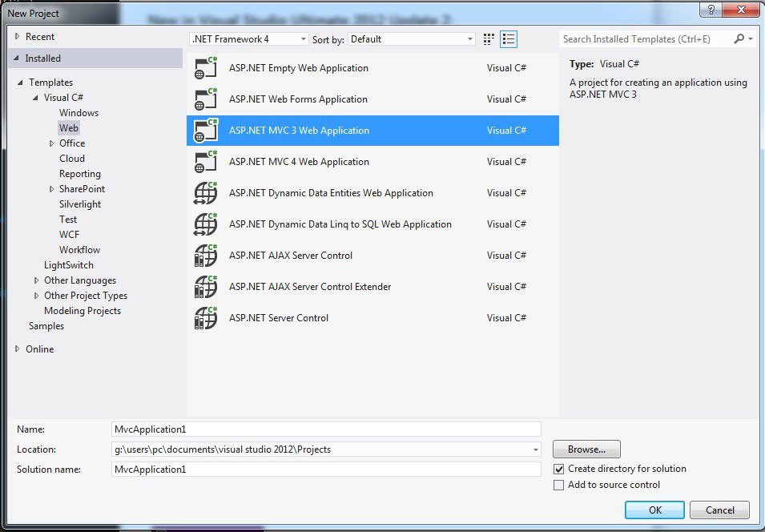Click the project Name text field
Screen dimensions: 765x532
[x=326, y=429]
